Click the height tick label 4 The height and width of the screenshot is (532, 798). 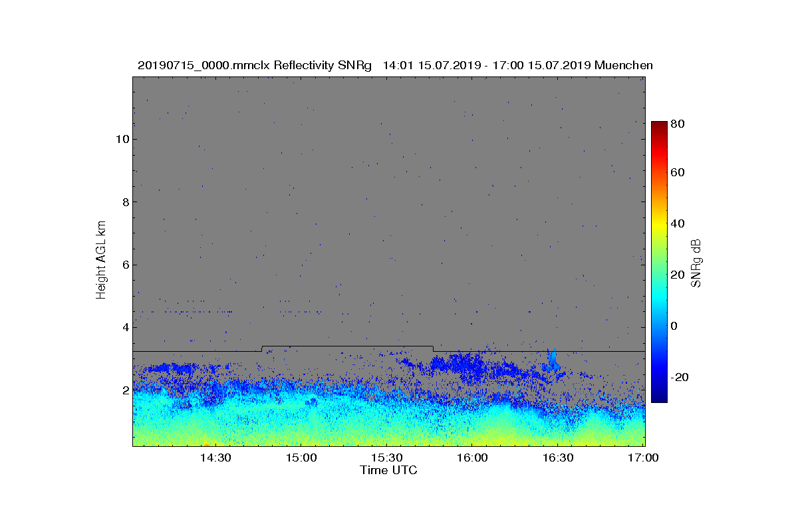125,327
